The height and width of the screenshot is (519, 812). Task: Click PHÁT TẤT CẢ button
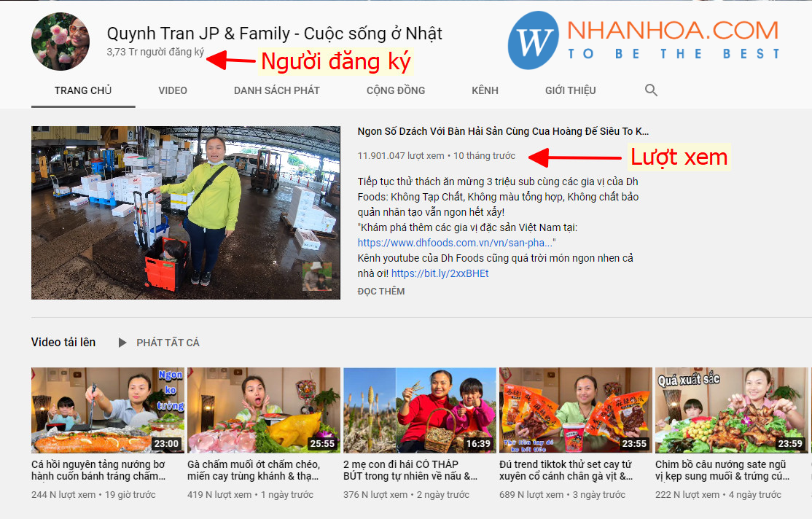[168, 343]
